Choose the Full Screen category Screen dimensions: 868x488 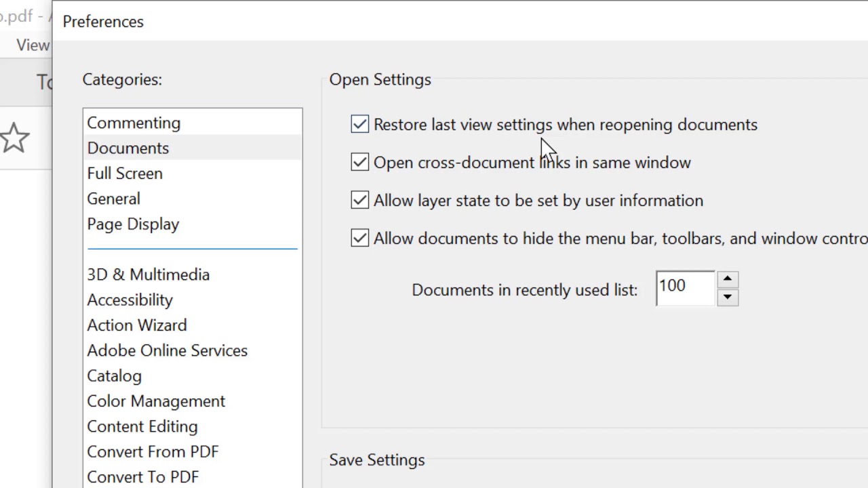(125, 174)
